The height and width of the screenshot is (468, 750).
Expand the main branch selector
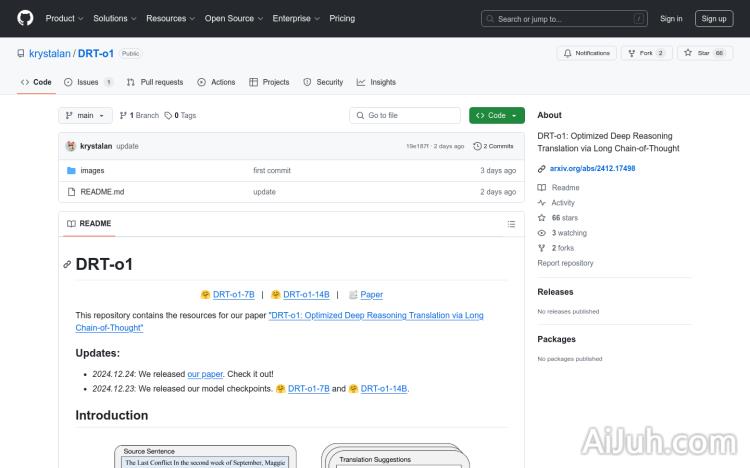tap(85, 116)
